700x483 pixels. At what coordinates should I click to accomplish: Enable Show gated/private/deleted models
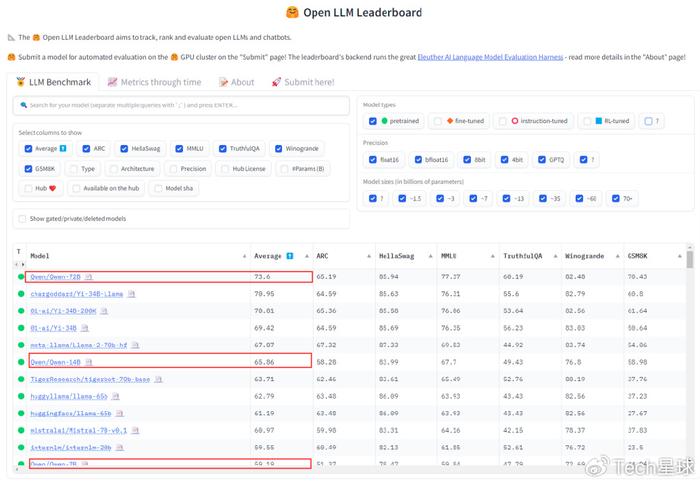click(22, 219)
